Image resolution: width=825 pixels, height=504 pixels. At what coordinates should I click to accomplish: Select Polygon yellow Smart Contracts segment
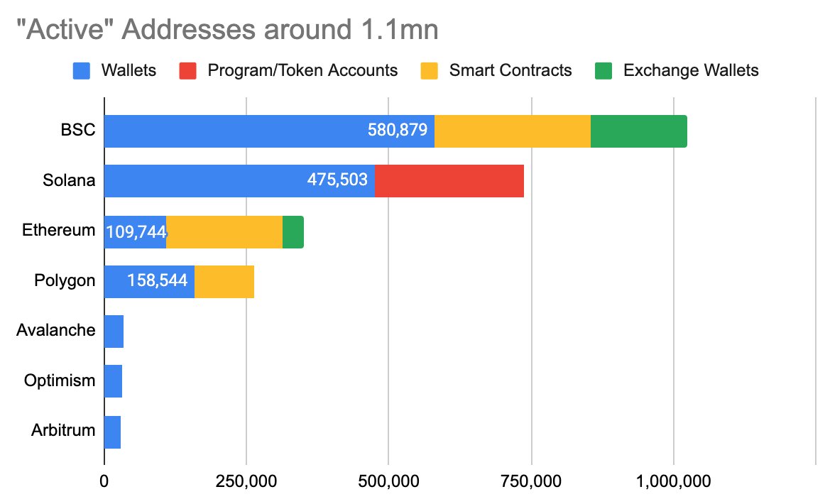point(224,282)
